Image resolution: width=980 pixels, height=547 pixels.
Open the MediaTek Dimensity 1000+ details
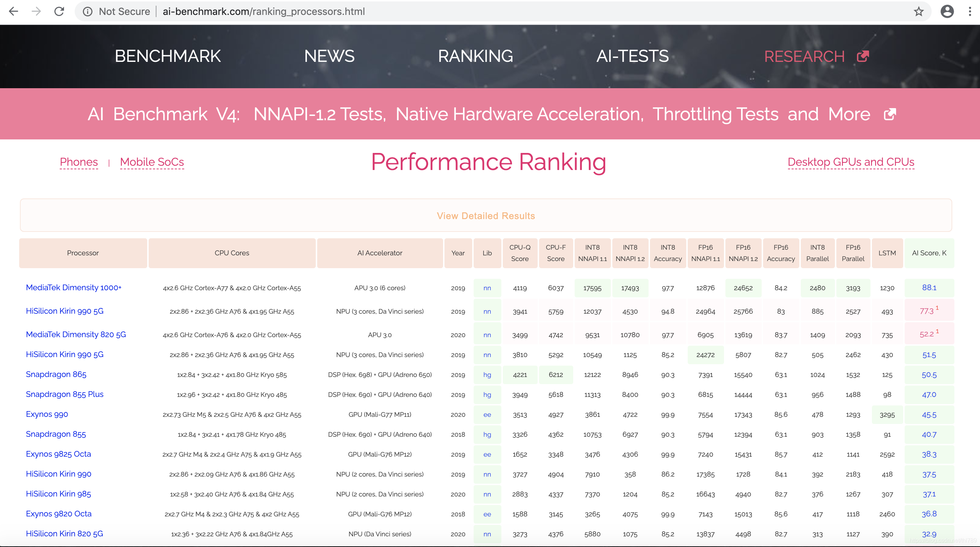pos(74,288)
